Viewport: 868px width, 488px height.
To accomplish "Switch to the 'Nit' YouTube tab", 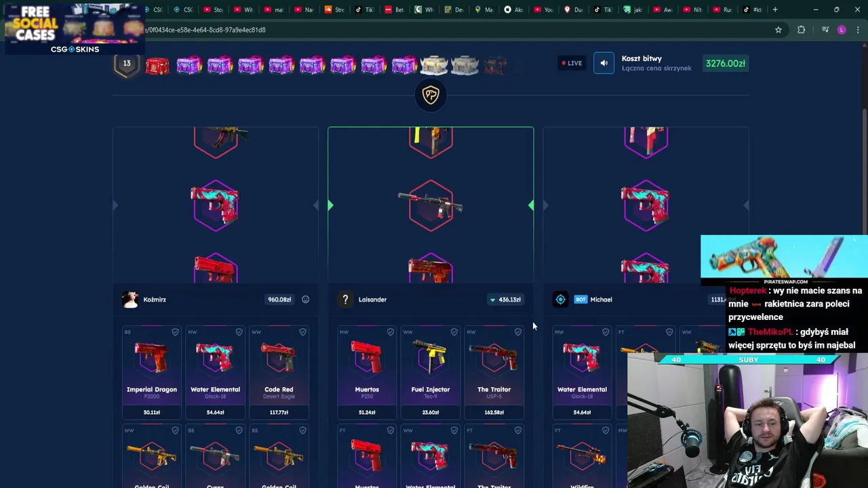I will 693,9.
